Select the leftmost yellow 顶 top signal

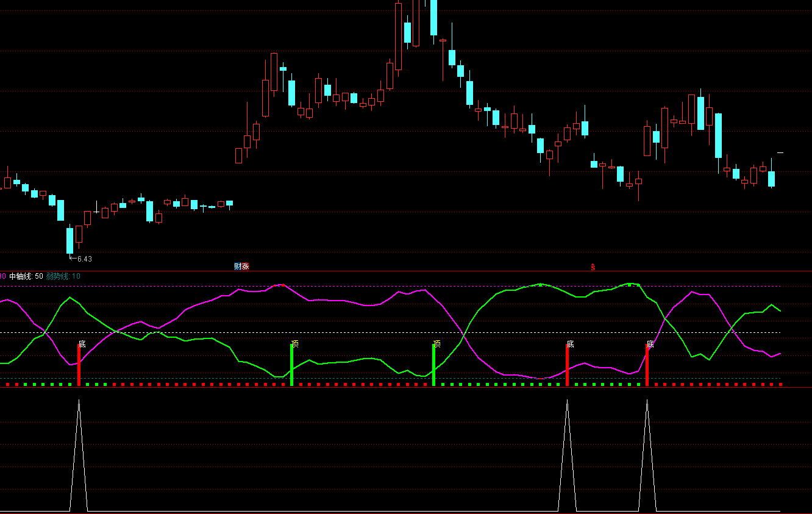tap(295, 343)
